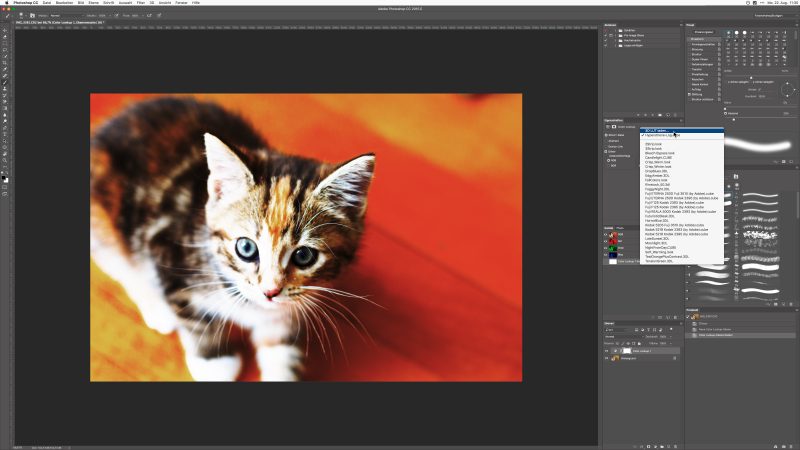
Task: Choose Crisp_Warm.look from the LUT list
Action: click(682, 162)
